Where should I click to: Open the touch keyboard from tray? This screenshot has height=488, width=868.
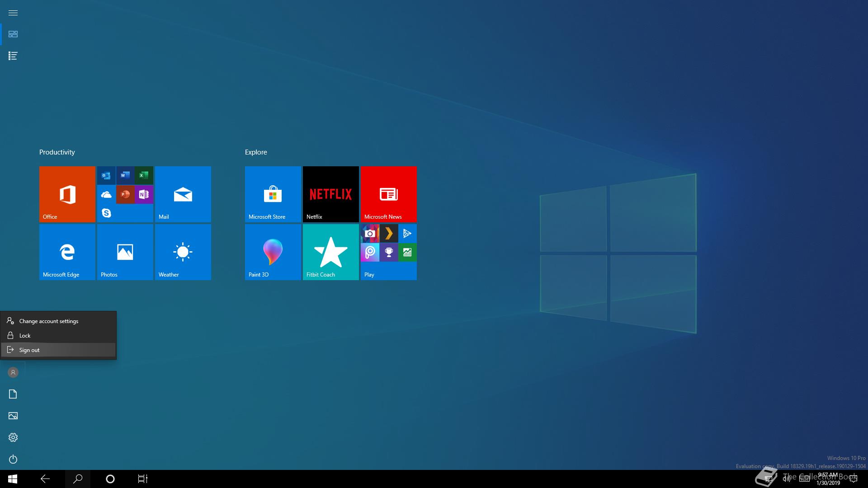(805, 479)
